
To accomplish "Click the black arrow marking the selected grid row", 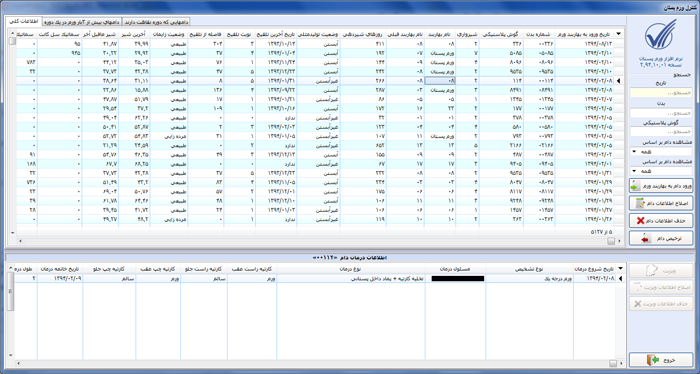I will pyautogui.click(x=619, y=81).
